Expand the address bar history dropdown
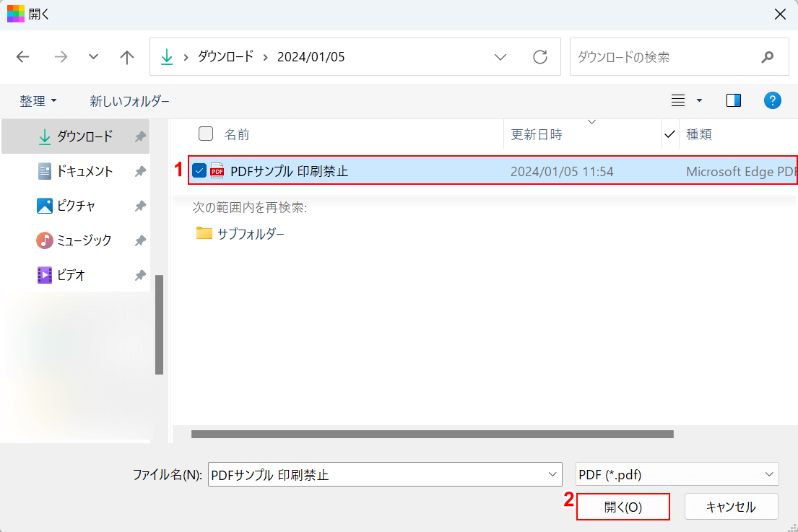The image size is (798, 532). [x=500, y=57]
